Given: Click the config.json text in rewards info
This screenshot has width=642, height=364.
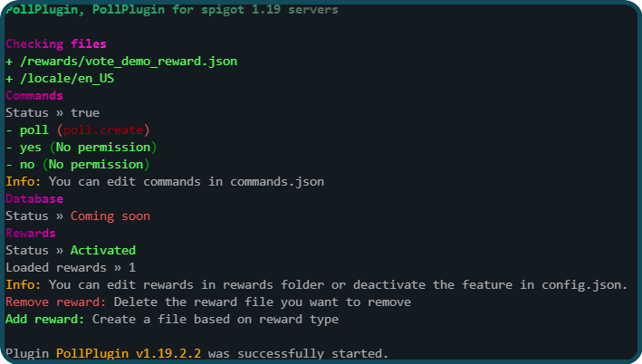Looking at the screenshot, I should [x=584, y=285].
